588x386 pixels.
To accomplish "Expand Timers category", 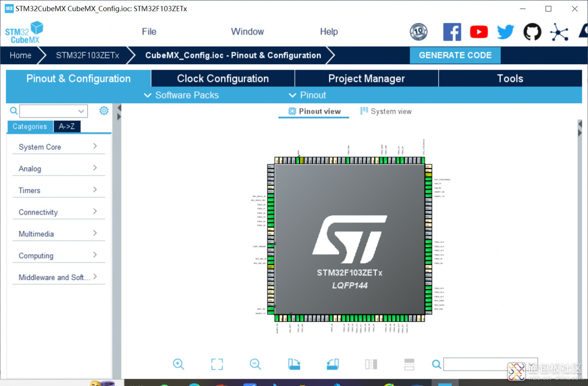I will tap(59, 190).
